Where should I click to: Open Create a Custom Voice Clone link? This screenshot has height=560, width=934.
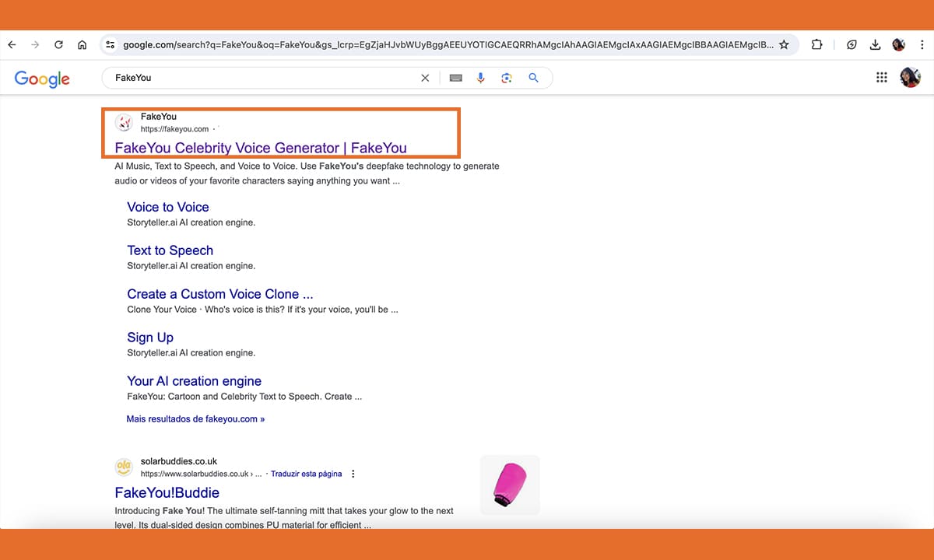pyautogui.click(x=220, y=294)
